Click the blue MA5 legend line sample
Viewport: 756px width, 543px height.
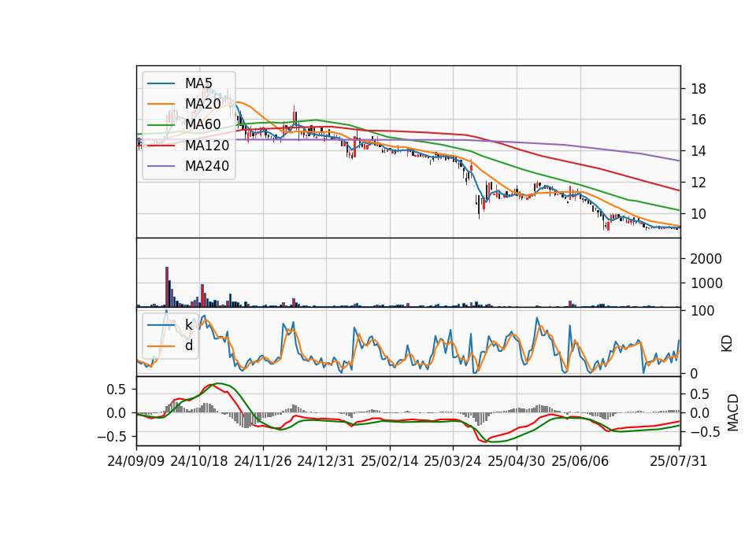pyautogui.click(x=161, y=84)
